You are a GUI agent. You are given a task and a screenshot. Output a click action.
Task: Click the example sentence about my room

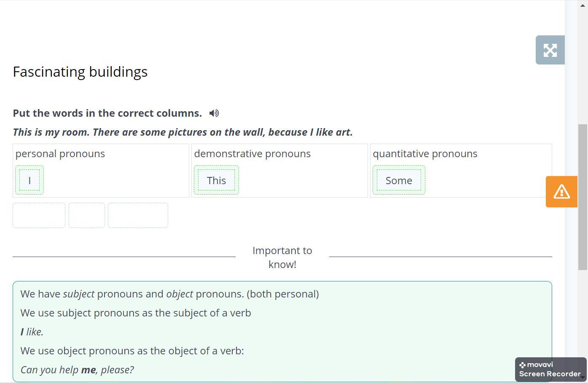click(183, 132)
